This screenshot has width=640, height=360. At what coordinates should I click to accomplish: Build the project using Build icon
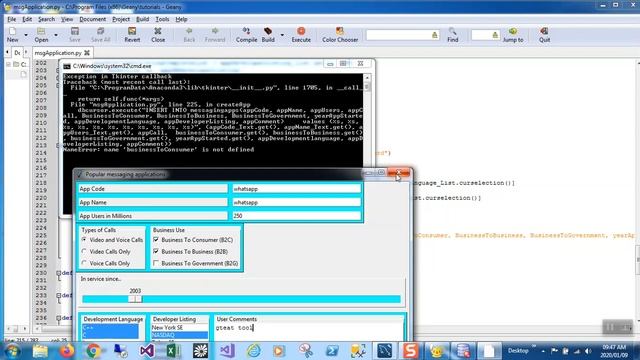[x=268, y=34]
